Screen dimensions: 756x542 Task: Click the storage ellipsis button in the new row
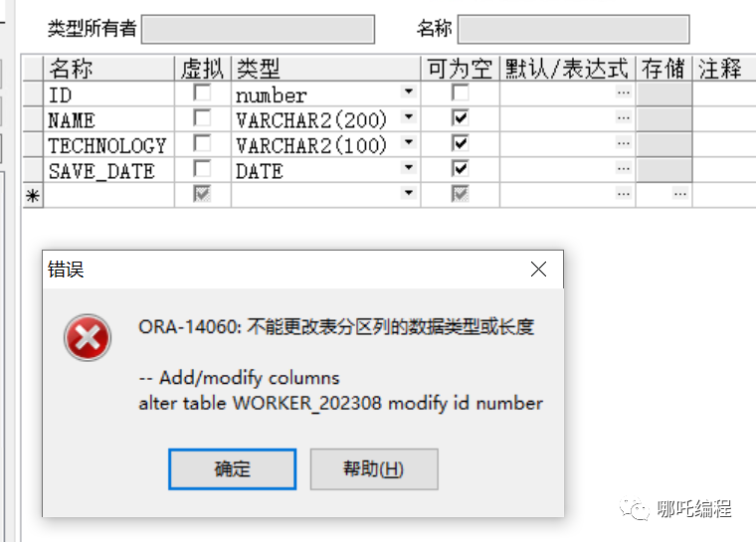coord(680,194)
